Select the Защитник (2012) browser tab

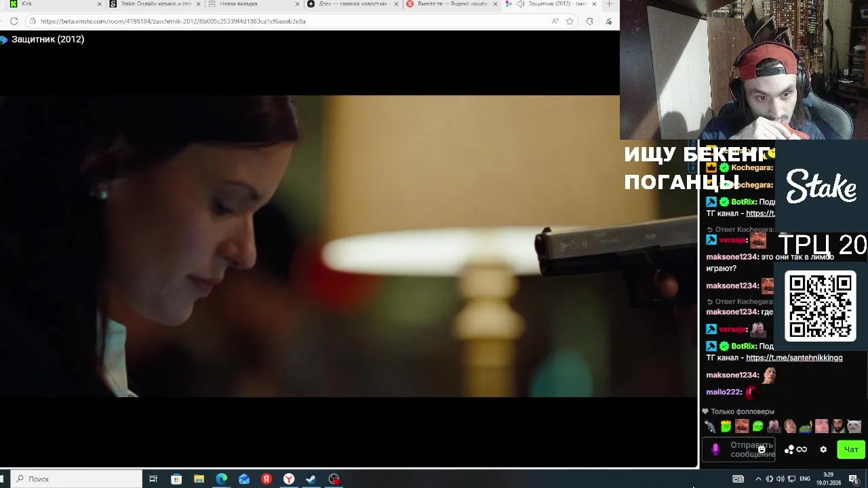pyautogui.click(x=549, y=4)
